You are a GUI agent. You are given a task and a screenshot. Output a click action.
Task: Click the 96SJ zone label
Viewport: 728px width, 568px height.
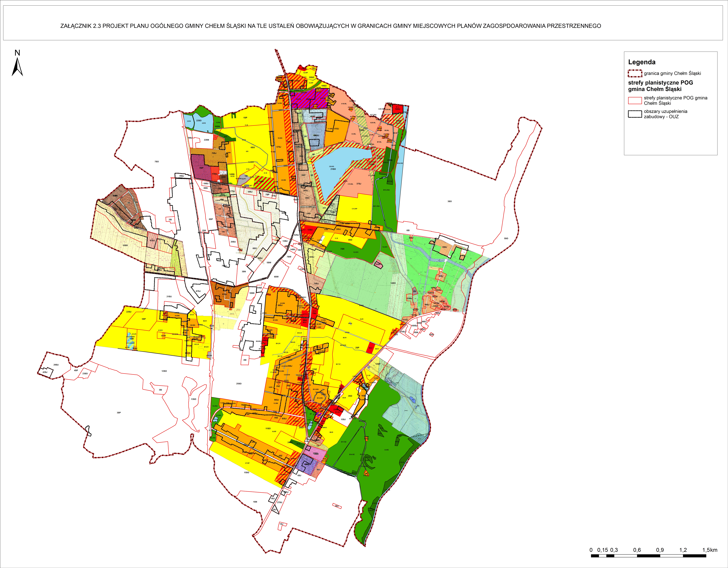click(276, 400)
